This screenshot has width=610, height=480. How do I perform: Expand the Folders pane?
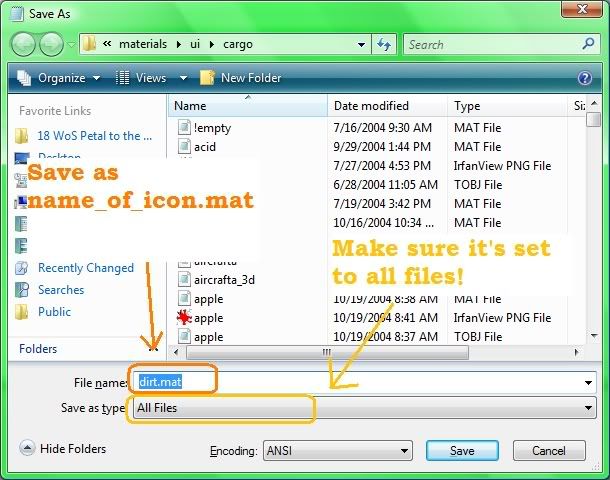152,349
